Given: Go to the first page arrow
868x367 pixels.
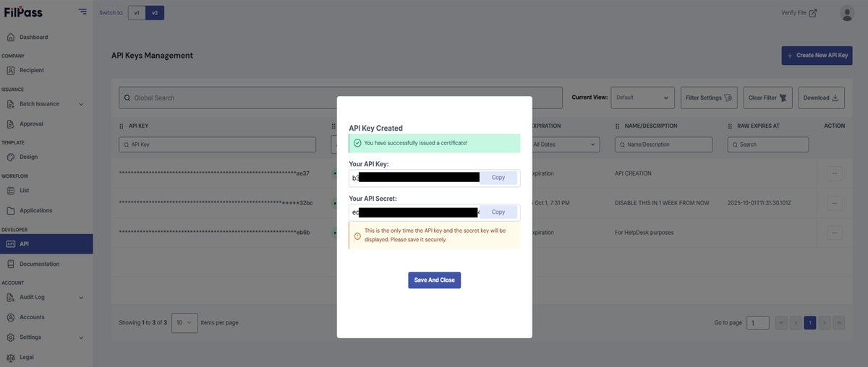Looking at the screenshot, I should [x=781, y=323].
